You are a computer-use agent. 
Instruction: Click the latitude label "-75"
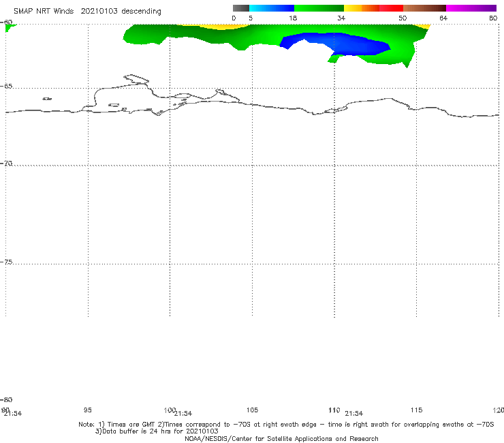(6, 262)
